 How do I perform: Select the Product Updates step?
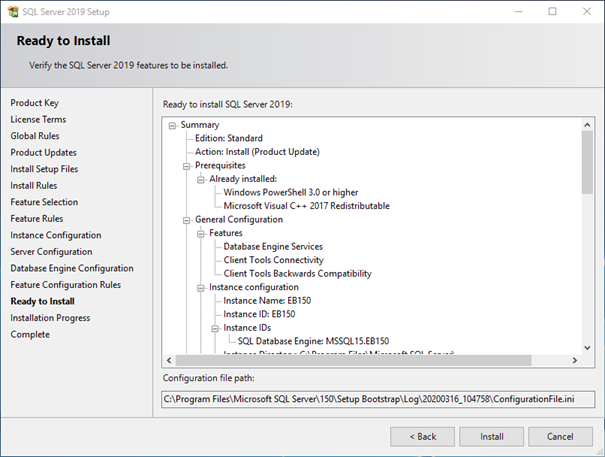[43, 152]
